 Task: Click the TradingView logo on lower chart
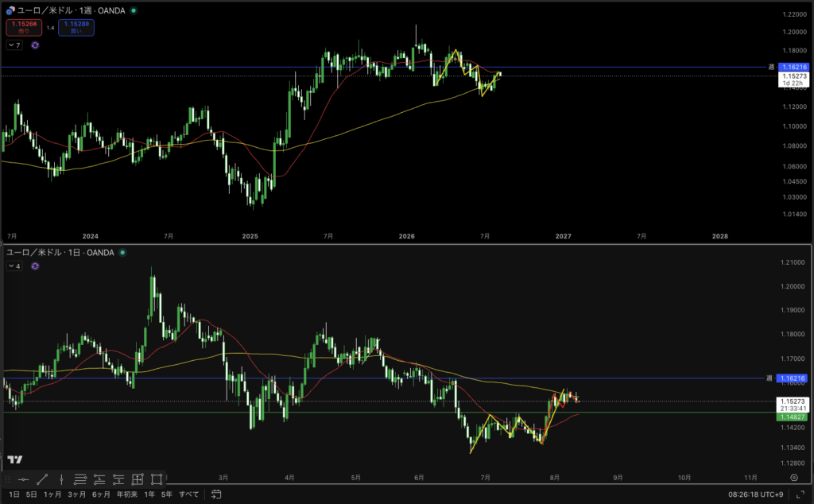(x=15, y=459)
